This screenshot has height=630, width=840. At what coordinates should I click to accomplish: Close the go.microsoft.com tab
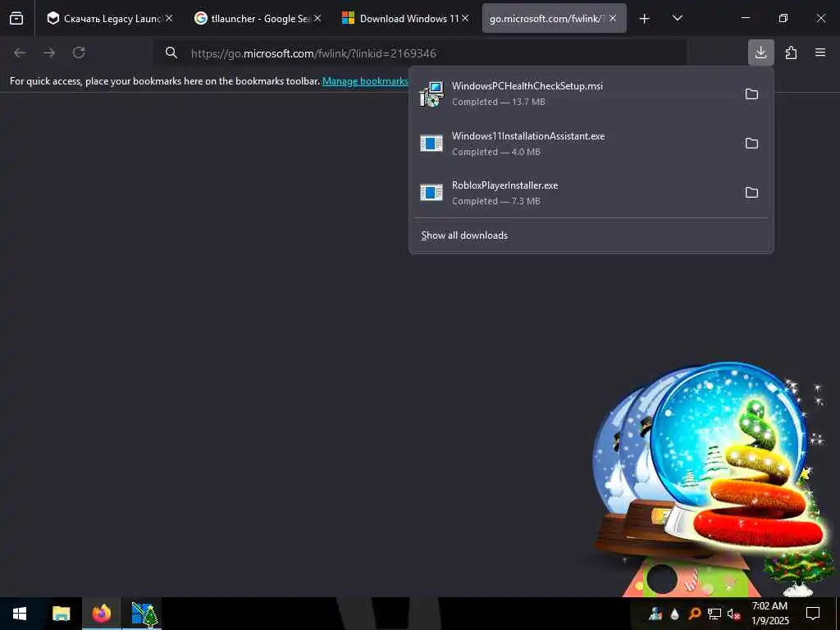(x=613, y=18)
